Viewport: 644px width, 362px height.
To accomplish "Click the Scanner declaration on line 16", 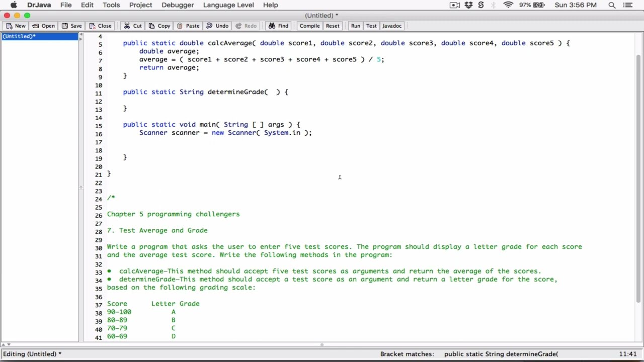I will (225, 133).
